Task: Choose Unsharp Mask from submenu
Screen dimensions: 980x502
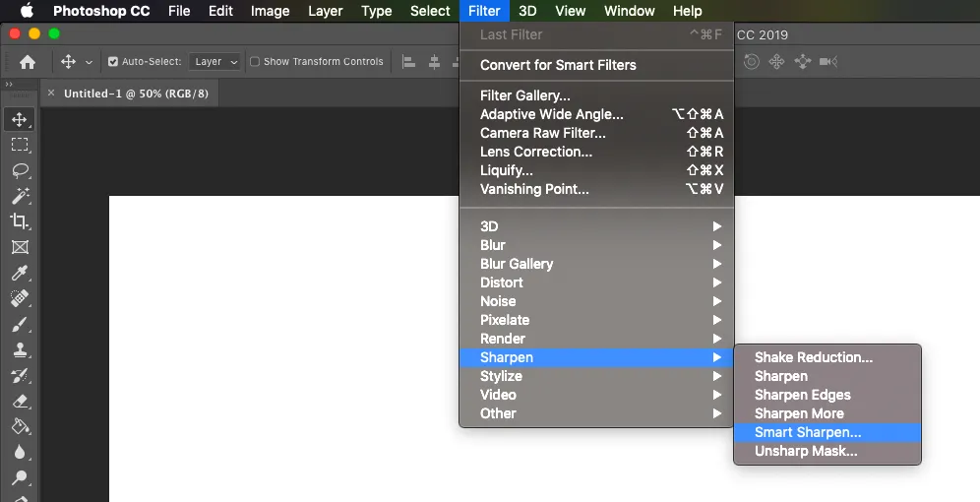Action: [827, 452]
